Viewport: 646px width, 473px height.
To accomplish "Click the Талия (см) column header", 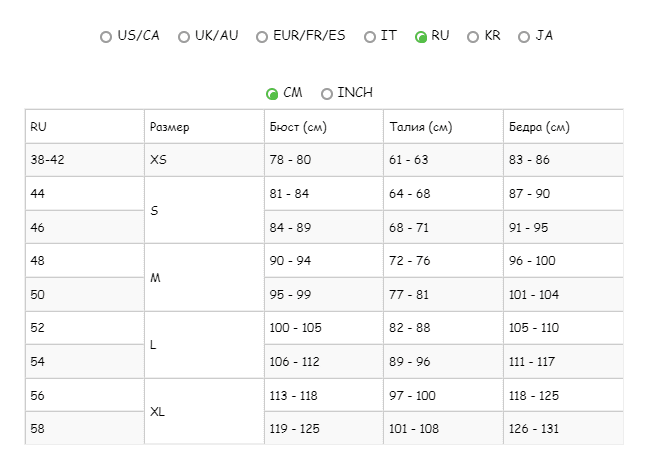I will [x=420, y=127].
